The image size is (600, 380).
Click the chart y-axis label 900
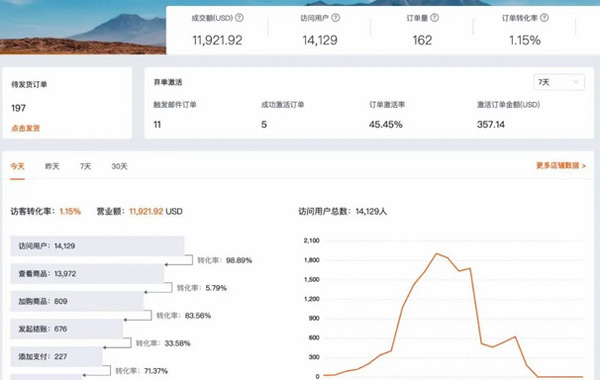[x=314, y=318]
